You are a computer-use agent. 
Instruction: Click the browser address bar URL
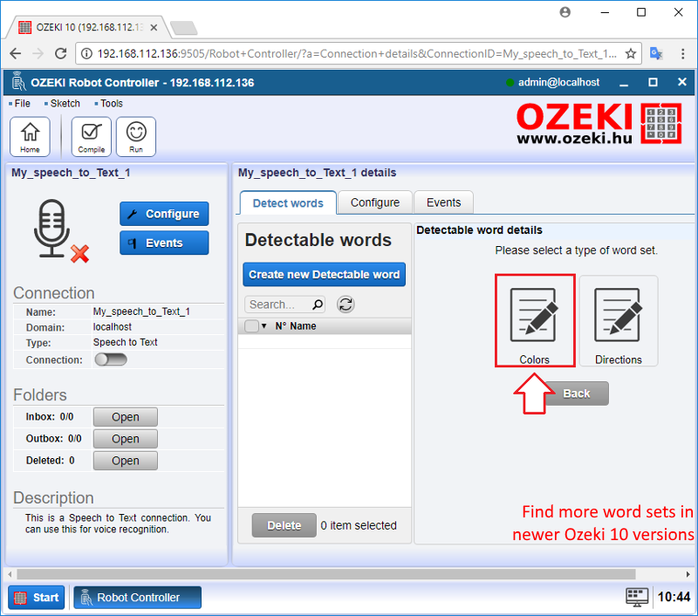357,54
